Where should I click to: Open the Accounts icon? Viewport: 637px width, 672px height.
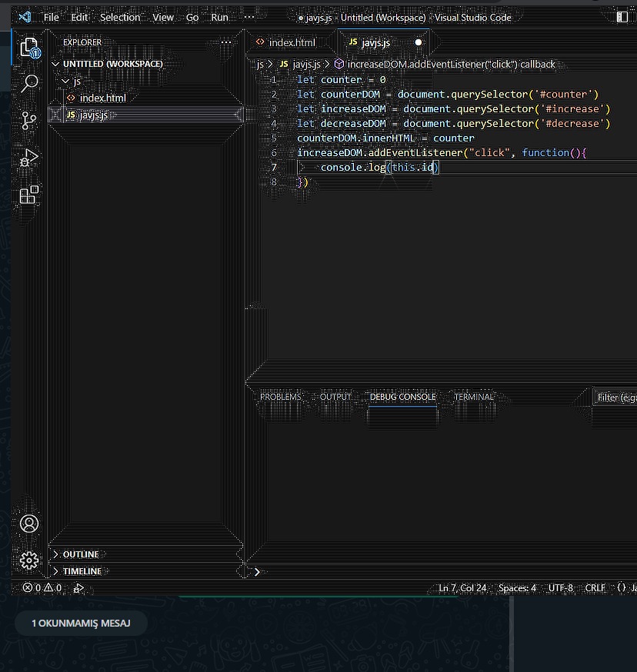click(29, 524)
